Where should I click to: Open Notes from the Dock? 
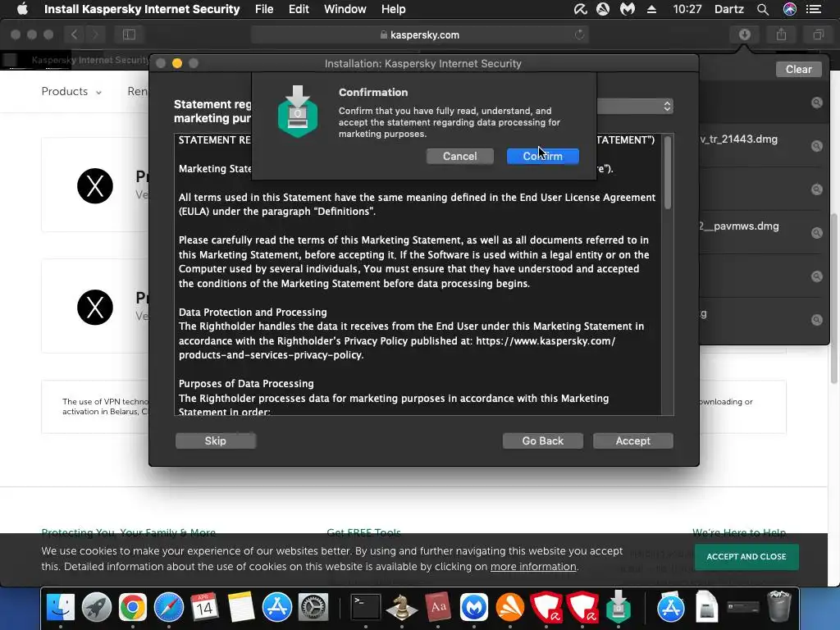[x=240, y=608]
